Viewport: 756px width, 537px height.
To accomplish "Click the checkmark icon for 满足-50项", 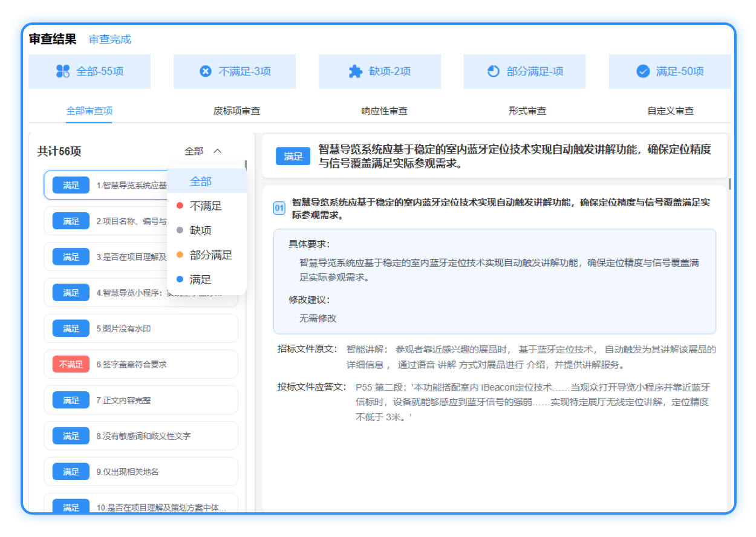I will pos(643,71).
